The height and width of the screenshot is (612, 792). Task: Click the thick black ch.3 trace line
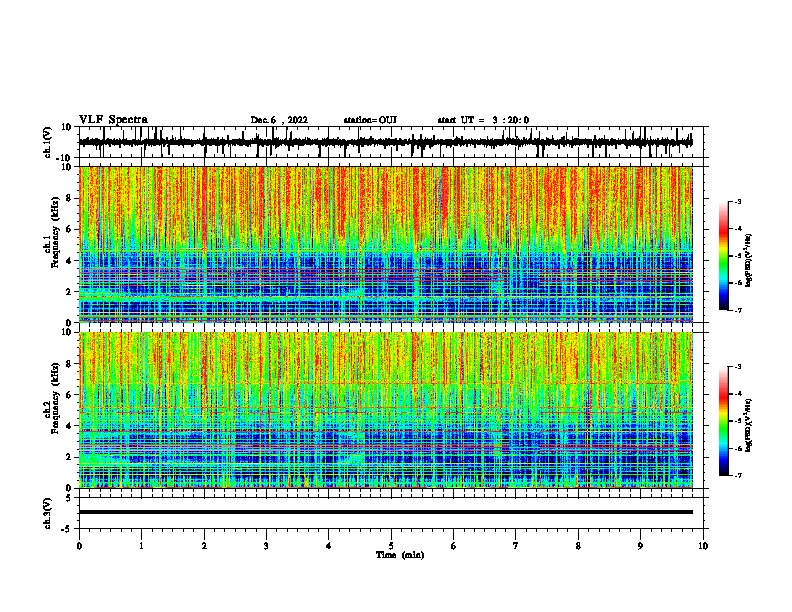click(385, 512)
